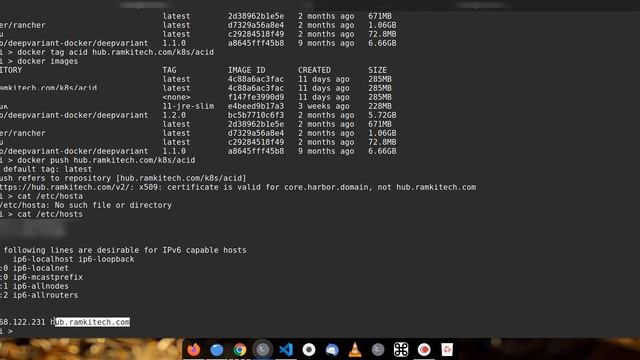Launch VLC media player from dock
The height and width of the screenshot is (360, 640).
click(355, 349)
